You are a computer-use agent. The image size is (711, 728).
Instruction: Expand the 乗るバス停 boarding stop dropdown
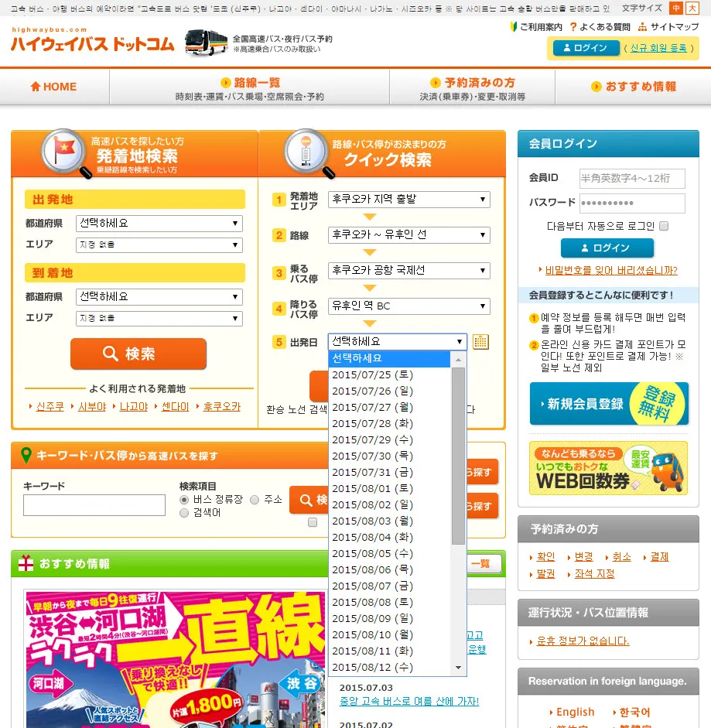pos(408,271)
